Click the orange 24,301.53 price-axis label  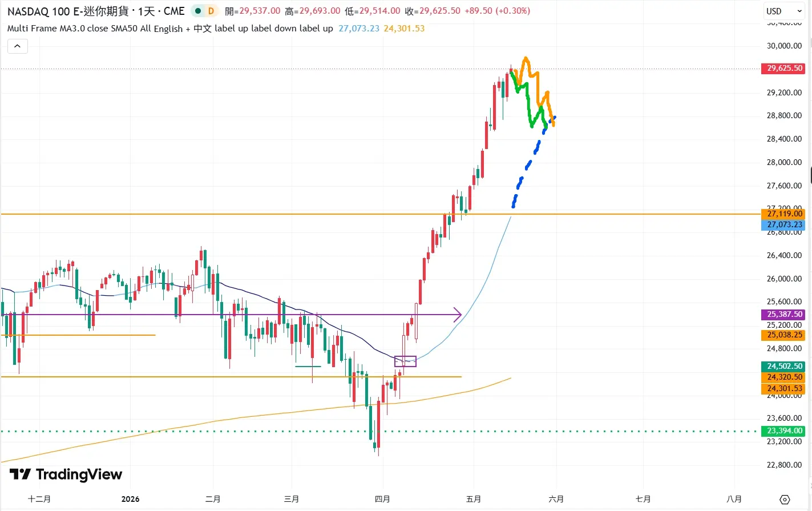pyautogui.click(x=784, y=388)
